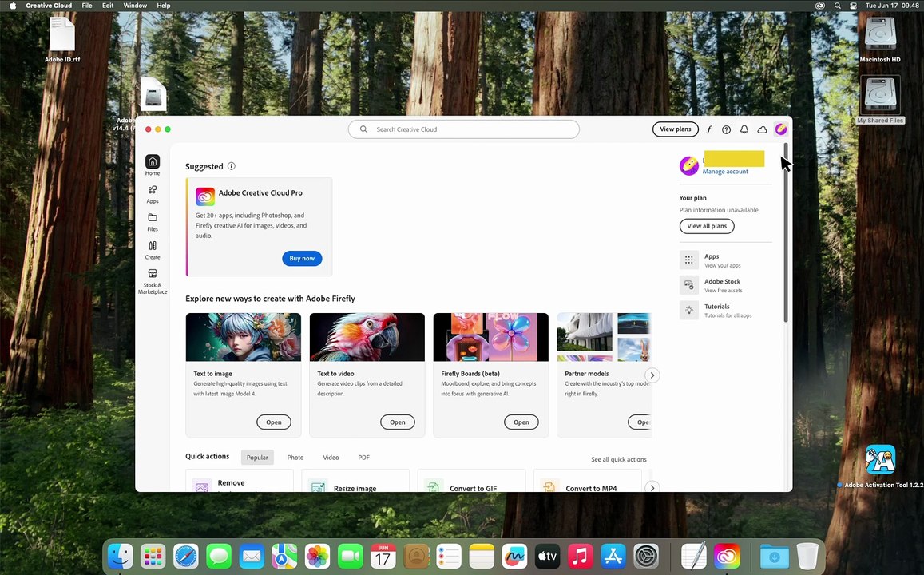Image resolution: width=924 pixels, height=575 pixels.
Task: Launch Safari from the Dock
Action: pos(185,556)
